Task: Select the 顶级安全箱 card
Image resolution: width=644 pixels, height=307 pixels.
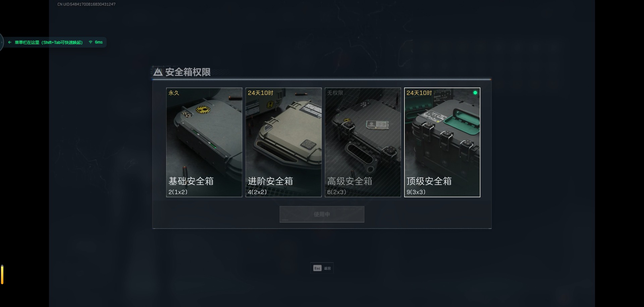Action: tap(442, 142)
